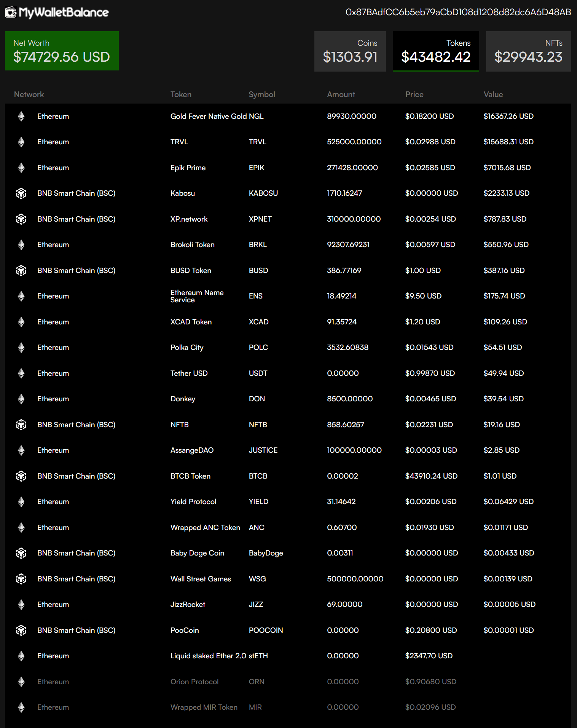Click the BRKL symbol cell

(x=258, y=244)
